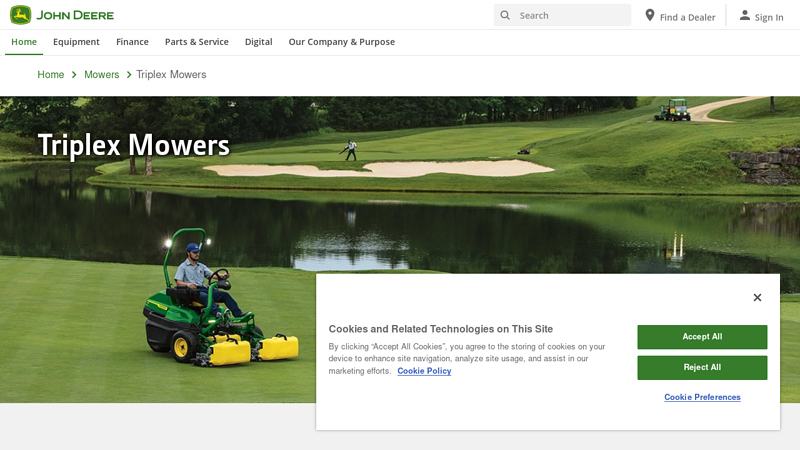This screenshot has height=450, width=800.
Task: Click the Find a Dealer location pin icon
Action: click(649, 15)
